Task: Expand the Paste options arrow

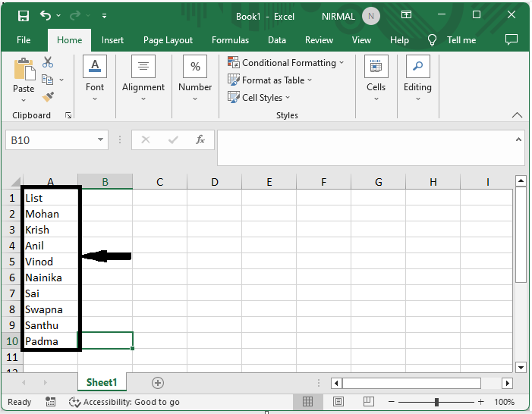Action: click(24, 100)
